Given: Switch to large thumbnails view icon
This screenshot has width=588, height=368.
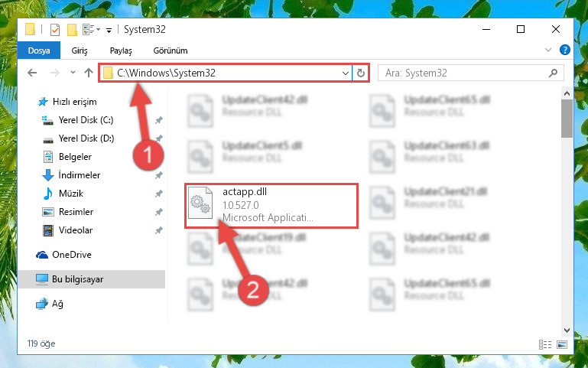Looking at the screenshot, I should click(x=562, y=344).
